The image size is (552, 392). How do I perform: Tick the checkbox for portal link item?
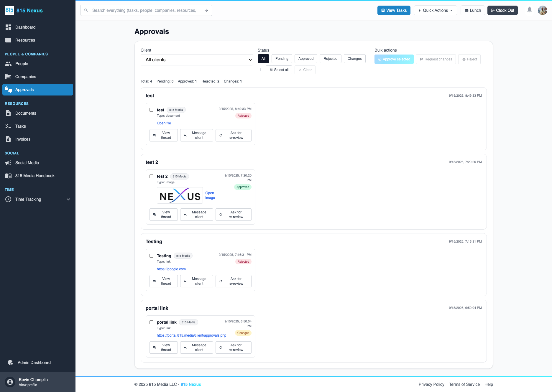click(x=152, y=322)
